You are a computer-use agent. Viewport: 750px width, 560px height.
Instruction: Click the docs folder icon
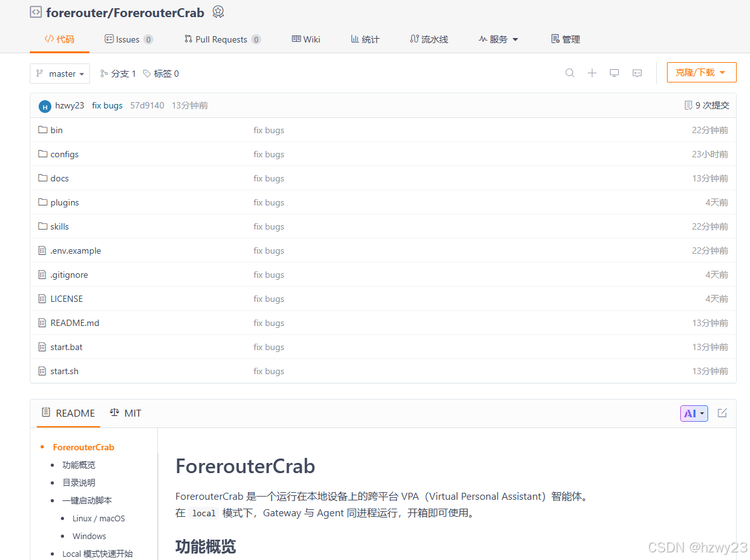click(x=42, y=178)
